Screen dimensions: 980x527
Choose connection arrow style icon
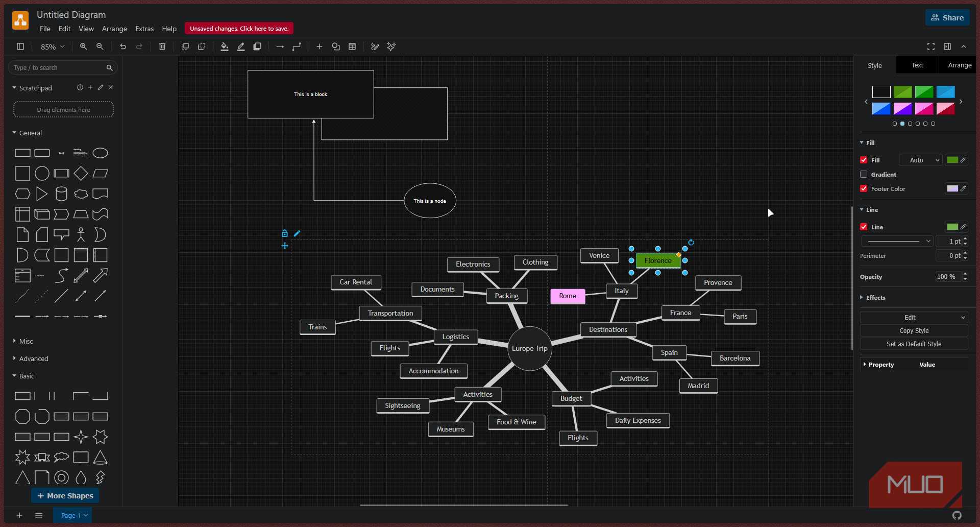(x=280, y=46)
